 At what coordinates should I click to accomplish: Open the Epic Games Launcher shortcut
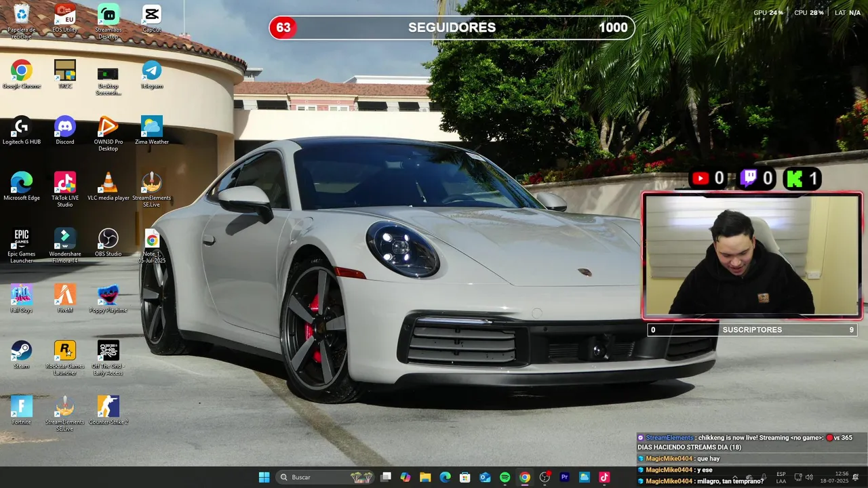pyautogui.click(x=22, y=246)
